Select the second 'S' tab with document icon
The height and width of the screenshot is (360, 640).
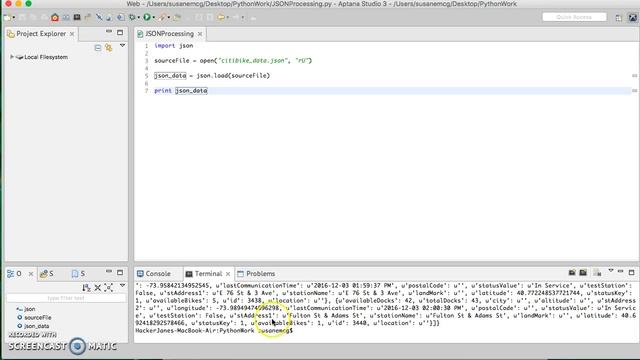[x=78, y=273]
